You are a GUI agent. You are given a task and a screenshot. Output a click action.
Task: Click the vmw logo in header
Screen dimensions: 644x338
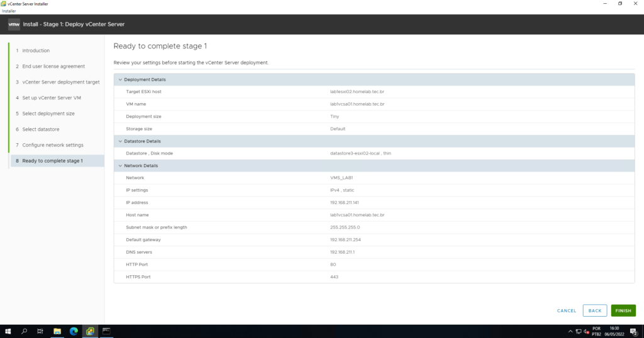click(x=14, y=25)
